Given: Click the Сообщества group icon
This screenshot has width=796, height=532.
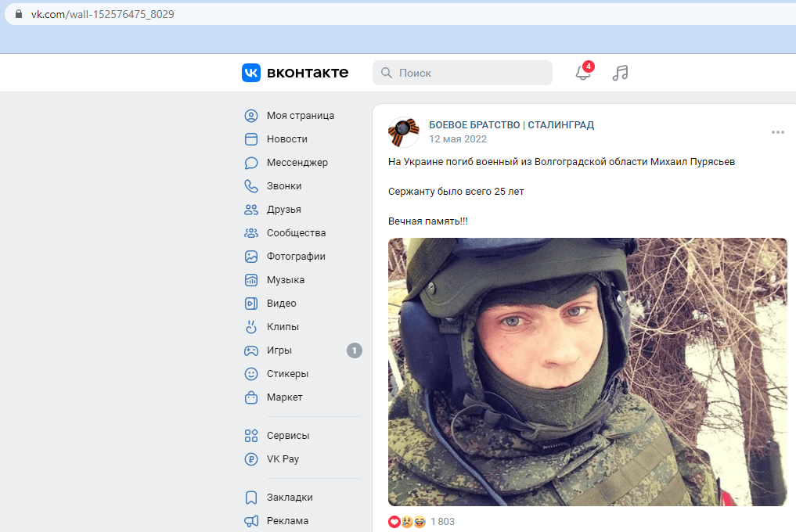Looking at the screenshot, I should pos(251,233).
